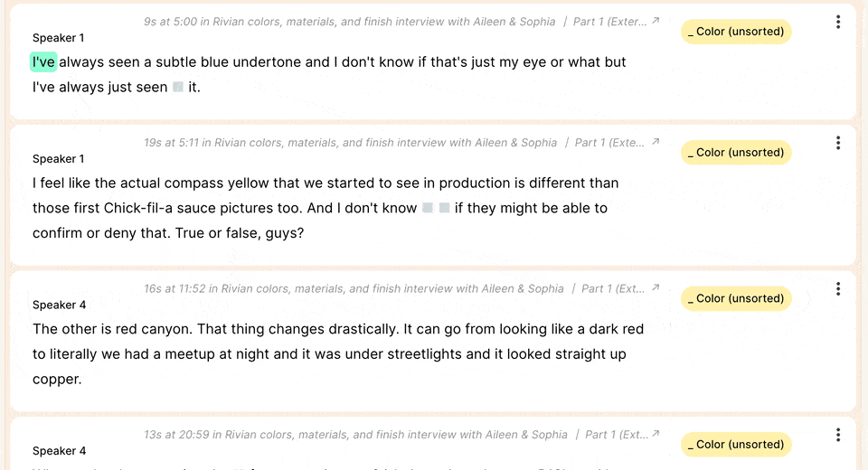Image resolution: width=868 pixels, height=470 pixels.
Task: Open the 5:11 source via the arrow icon
Action: click(656, 142)
